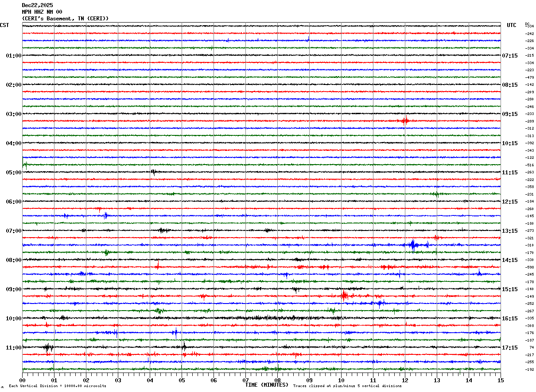
Task: Click minute 08 on the time axis
Action: click(x=277, y=380)
